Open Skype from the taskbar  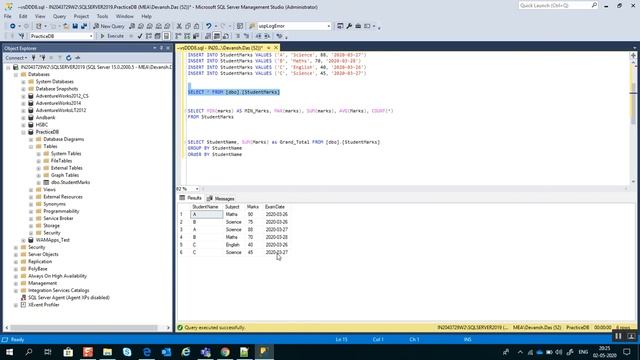tap(127, 352)
